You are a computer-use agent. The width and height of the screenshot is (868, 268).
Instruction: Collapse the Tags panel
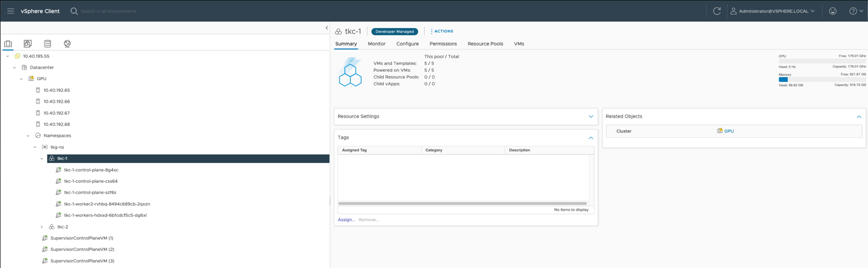(x=590, y=138)
